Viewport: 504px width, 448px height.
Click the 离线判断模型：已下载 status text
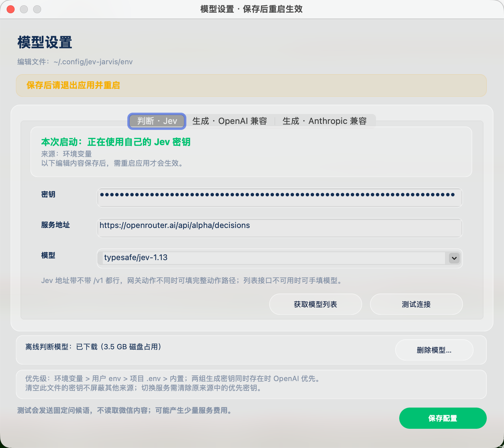(93, 347)
